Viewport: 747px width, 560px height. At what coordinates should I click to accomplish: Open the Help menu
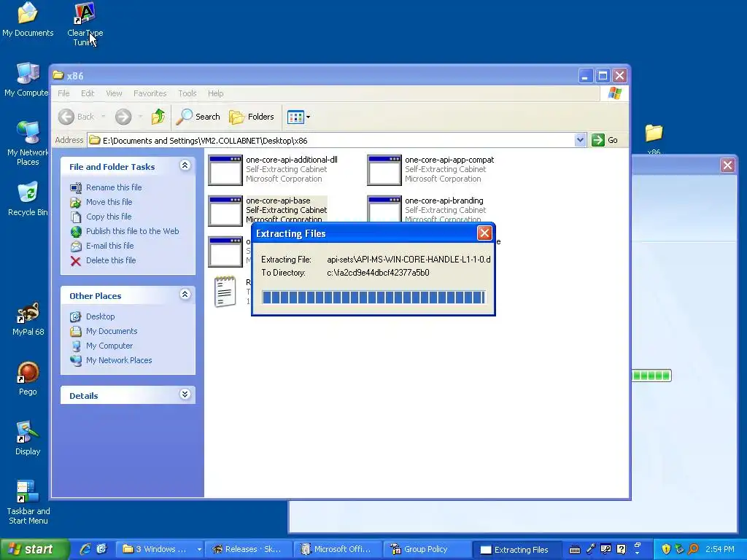pos(215,93)
